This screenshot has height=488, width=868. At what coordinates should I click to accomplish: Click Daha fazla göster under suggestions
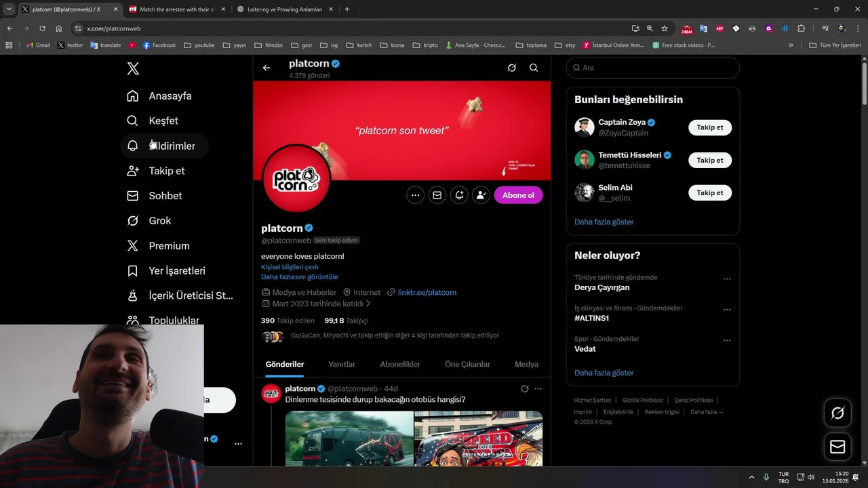click(604, 222)
